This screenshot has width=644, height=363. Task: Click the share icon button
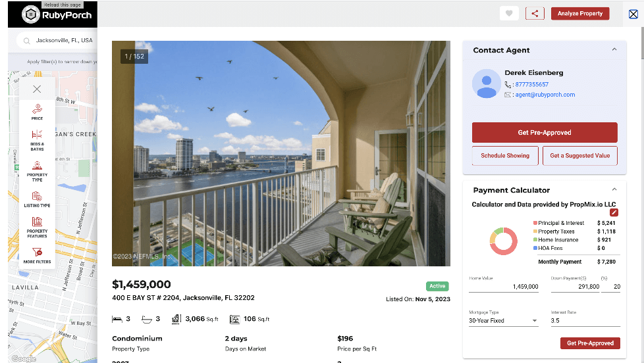click(x=535, y=13)
